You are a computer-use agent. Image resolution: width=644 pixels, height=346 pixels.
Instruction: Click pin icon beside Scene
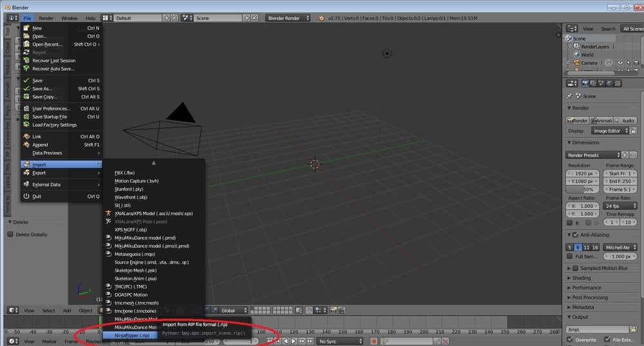569,96
